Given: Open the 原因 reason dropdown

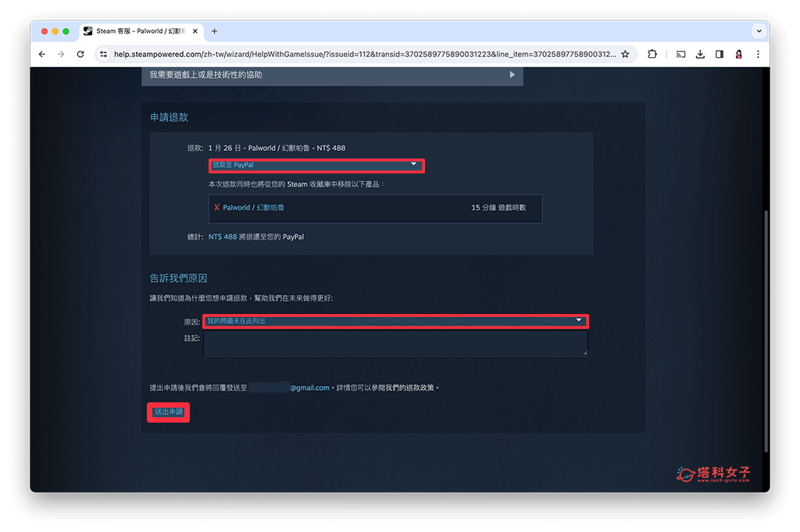Looking at the screenshot, I should [395, 321].
